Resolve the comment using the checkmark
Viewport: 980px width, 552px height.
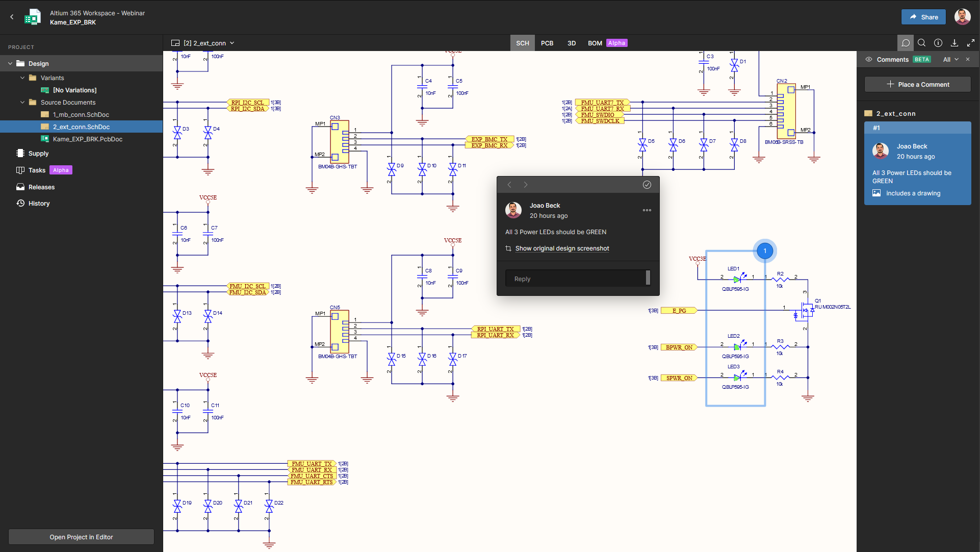click(647, 185)
